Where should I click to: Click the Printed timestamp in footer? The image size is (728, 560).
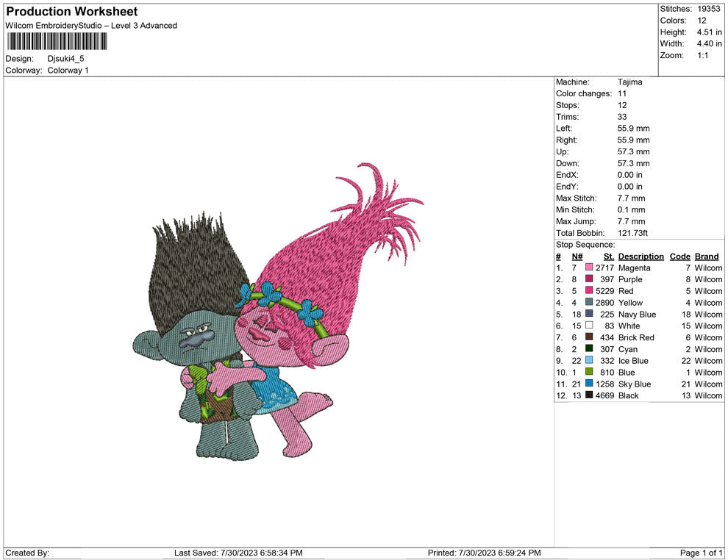[484, 553]
